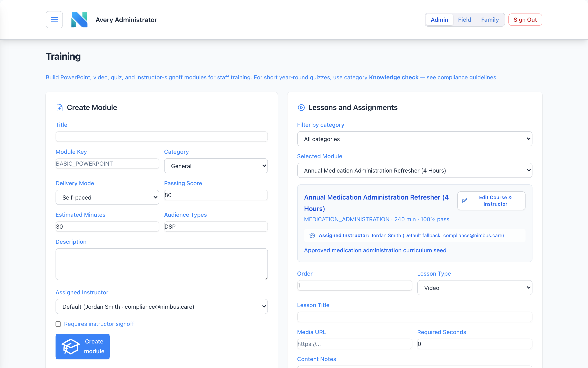This screenshot has height=368, width=588.
Task: Click the Lessons and Assignments play icon
Action: [x=301, y=108]
